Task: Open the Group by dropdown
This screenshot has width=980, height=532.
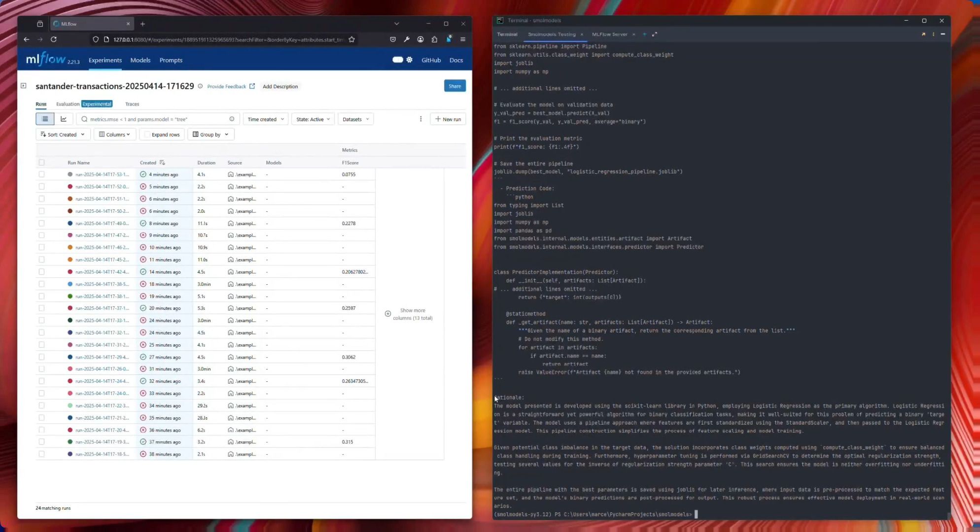Action: (x=210, y=134)
